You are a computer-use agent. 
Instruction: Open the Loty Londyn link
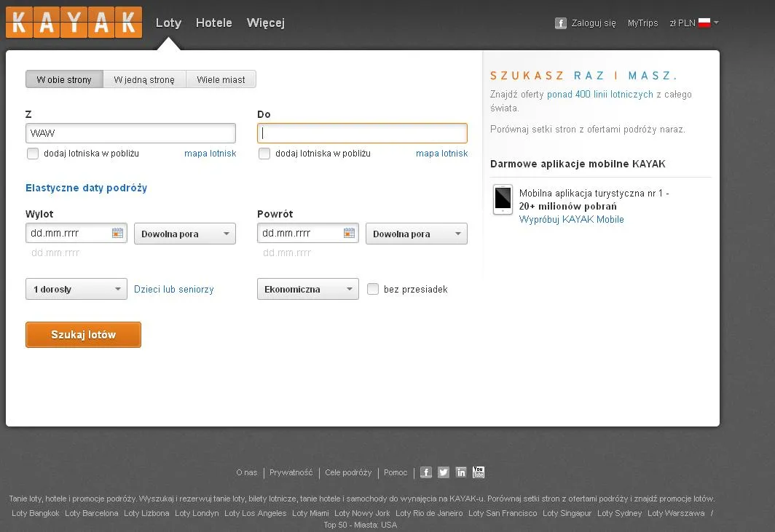pos(197,513)
